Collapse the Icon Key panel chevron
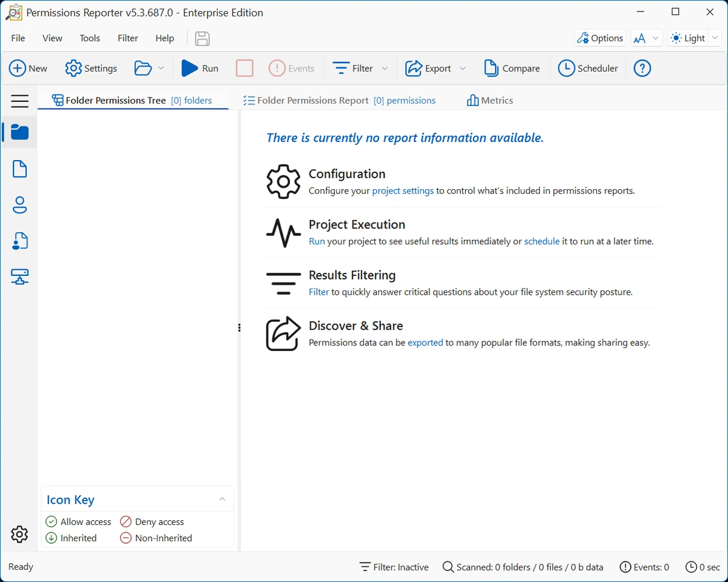Viewport: 728px width, 582px height. point(222,499)
